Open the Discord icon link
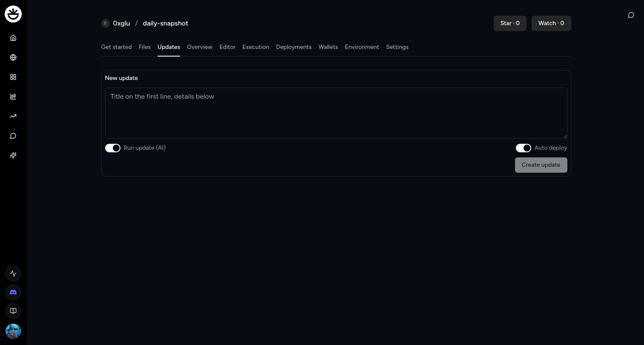 [13, 292]
